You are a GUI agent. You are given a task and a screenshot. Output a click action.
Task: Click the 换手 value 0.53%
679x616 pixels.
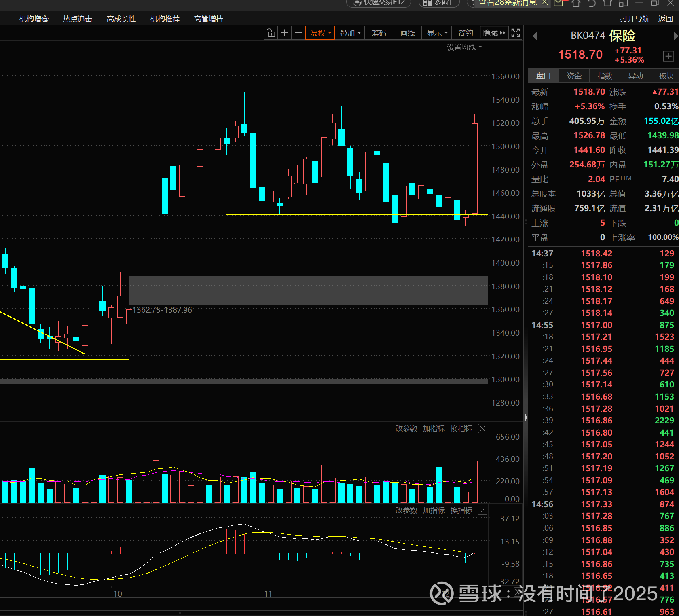coord(666,106)
